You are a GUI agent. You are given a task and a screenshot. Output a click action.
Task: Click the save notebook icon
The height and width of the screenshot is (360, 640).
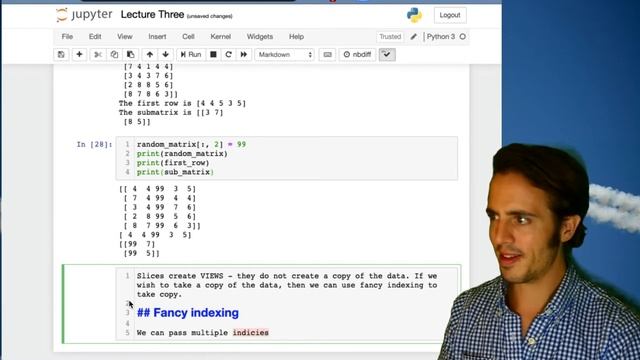(x=61, y=54)
